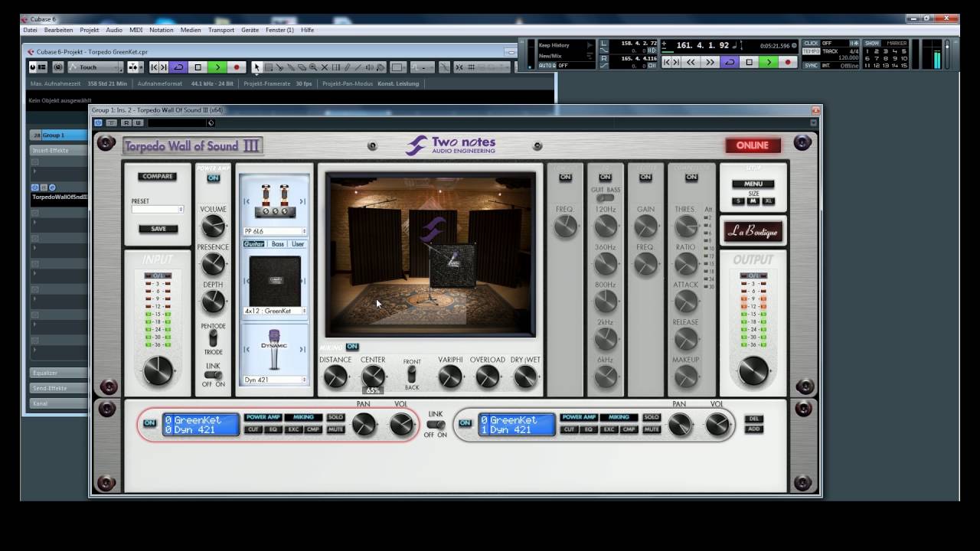Screen dimensions: 980x551
Task: Select the mute X tool
Action: click(x=325, y=67)
